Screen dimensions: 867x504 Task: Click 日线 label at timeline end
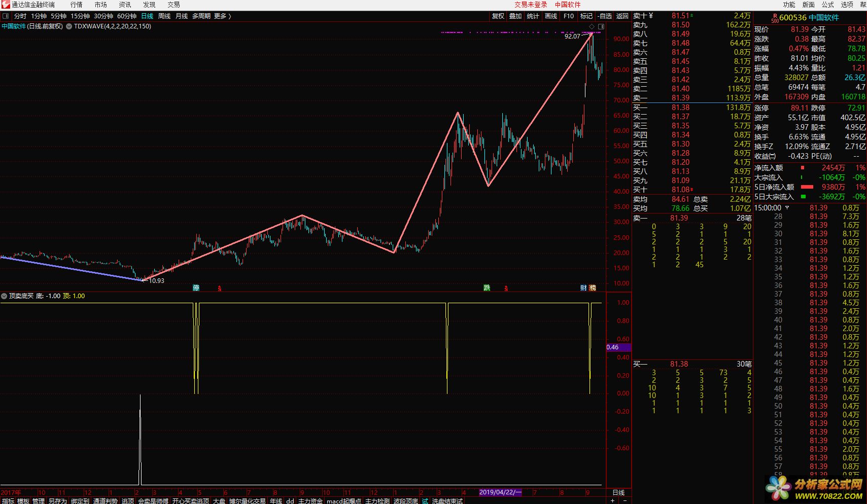(x=618, y=492)
